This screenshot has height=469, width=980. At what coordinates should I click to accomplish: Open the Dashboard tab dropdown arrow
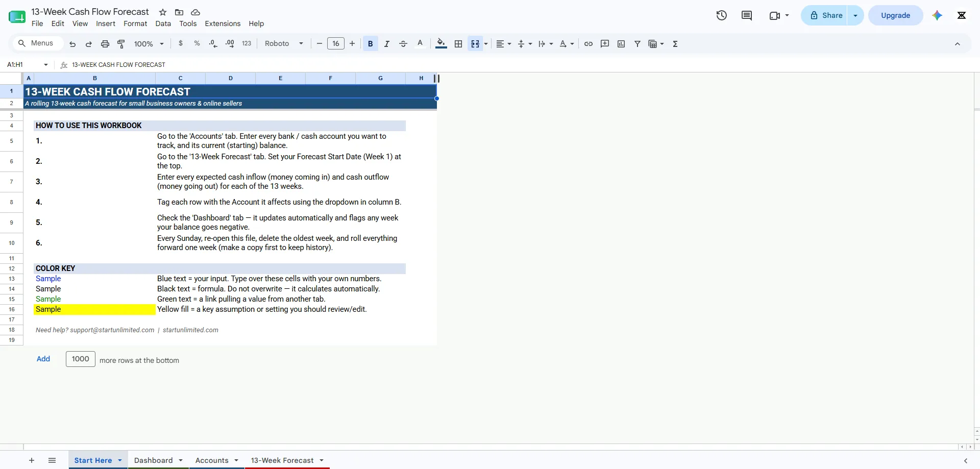pos(181,460)
